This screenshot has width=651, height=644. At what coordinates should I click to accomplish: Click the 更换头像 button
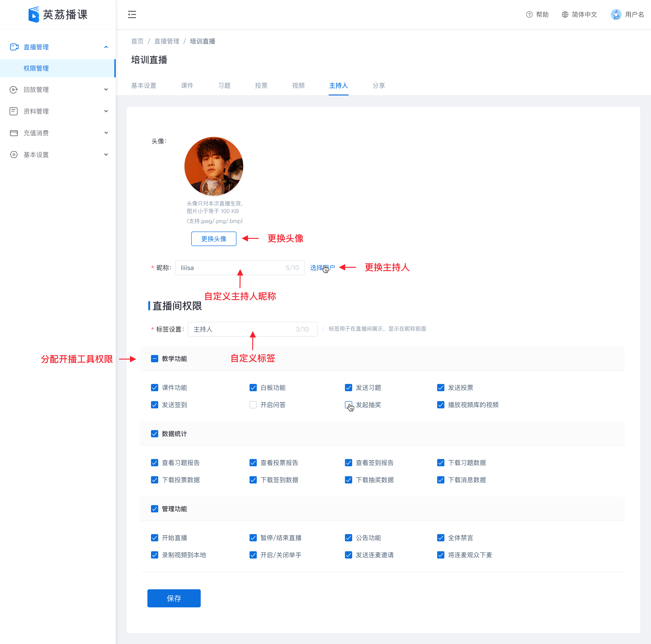coord(214,239)
